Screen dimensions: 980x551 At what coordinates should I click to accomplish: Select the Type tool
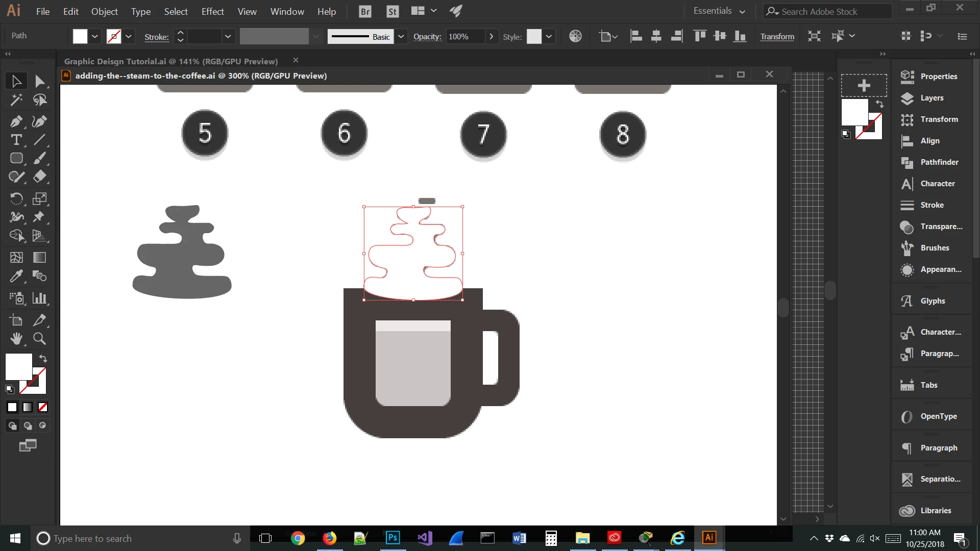[16, 140]
